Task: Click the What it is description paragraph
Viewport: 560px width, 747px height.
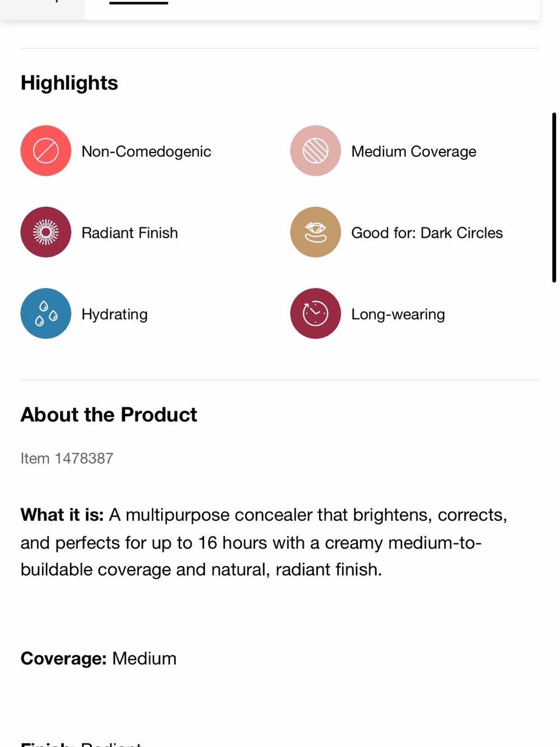Action: [x=264, y=542]
